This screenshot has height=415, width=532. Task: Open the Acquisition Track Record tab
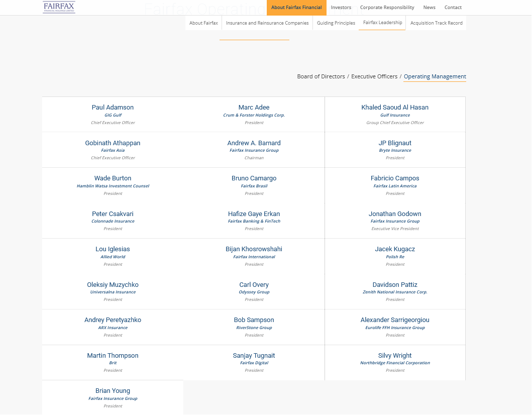[437, 23]
